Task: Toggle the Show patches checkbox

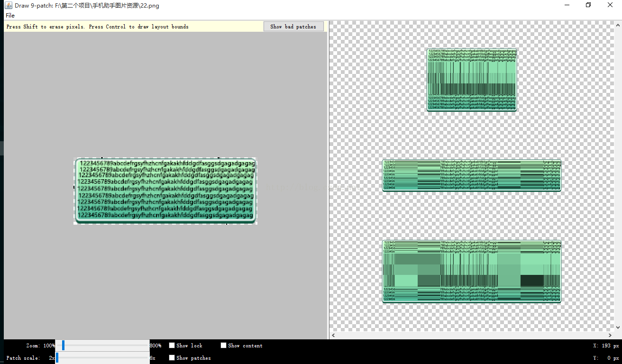Action: coord(172,358)
